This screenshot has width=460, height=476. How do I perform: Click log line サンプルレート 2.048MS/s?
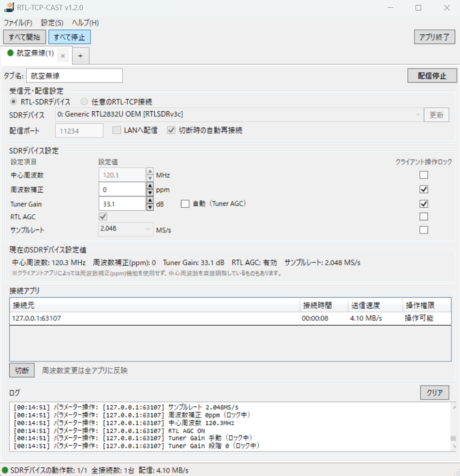(x=126, y=407)
